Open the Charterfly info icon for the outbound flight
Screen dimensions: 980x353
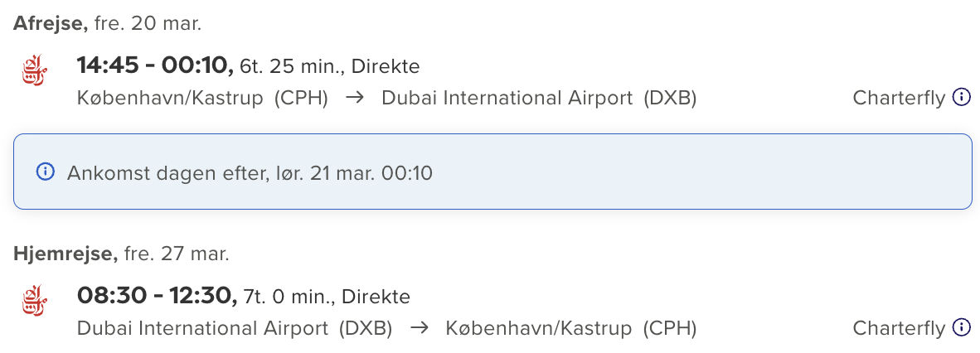coord(961,98)
